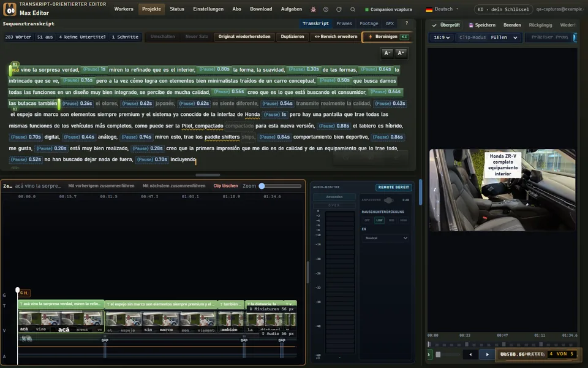This screenshot has width=588, height=368.
Task: Adjust the timeline Zoom slider
Action: click(281, 186)
